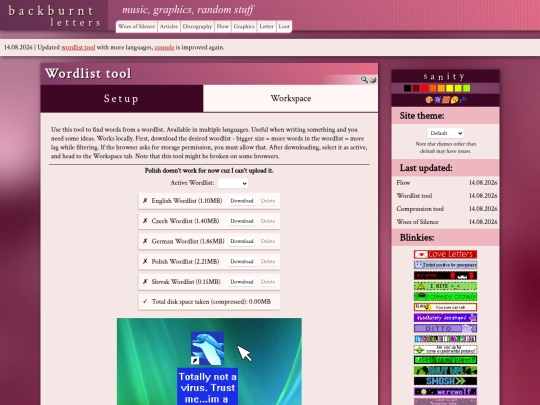Click the bright red sanity square
The width and height of the screenshot is (540, 405).
point(424,88)
